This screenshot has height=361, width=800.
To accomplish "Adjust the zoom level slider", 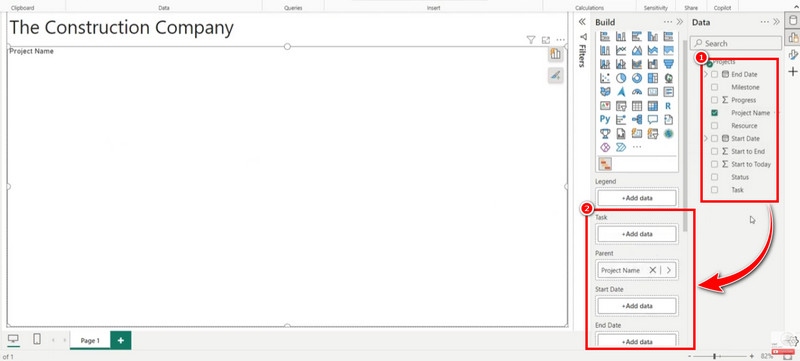I will [714, 356].
